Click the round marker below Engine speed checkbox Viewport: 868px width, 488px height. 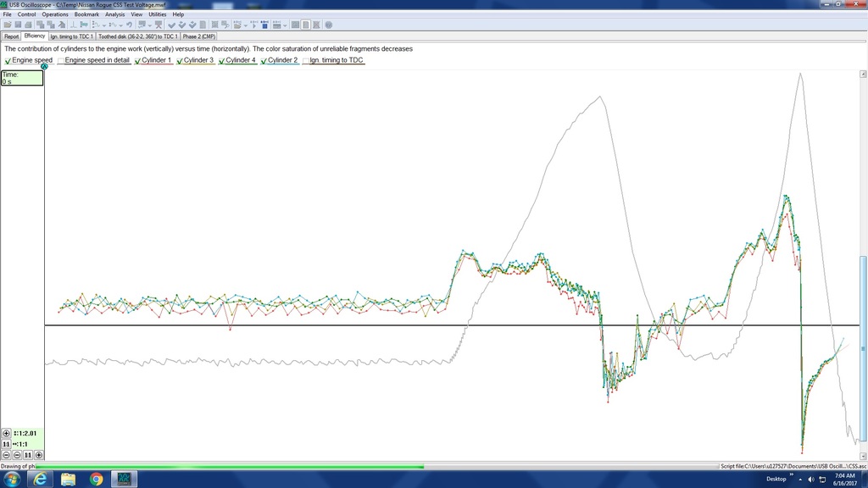[44, 66]
